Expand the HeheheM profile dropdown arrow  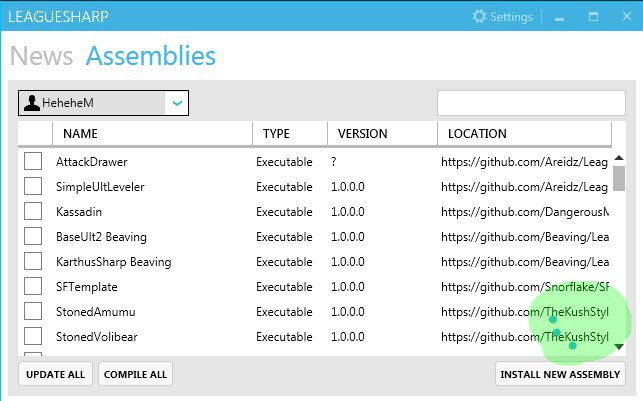177,103
